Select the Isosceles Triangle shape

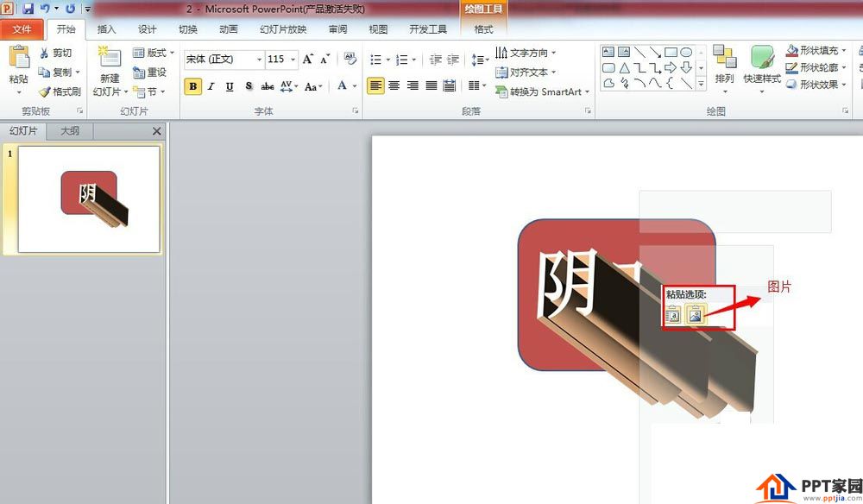(x=624, y=67)
